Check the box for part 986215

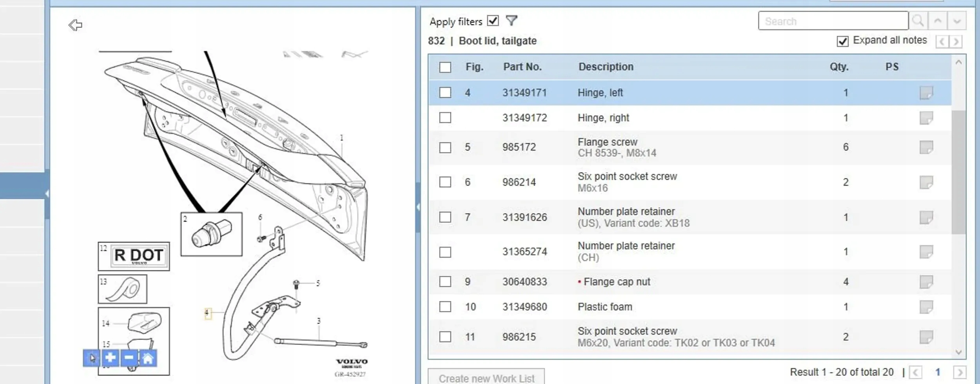point(445,337)
